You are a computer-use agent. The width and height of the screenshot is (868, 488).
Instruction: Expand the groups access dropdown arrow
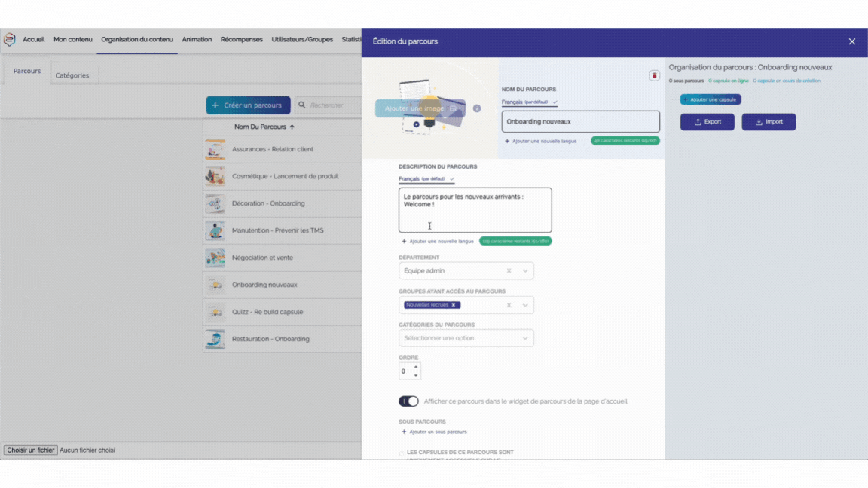pos(525,305)
